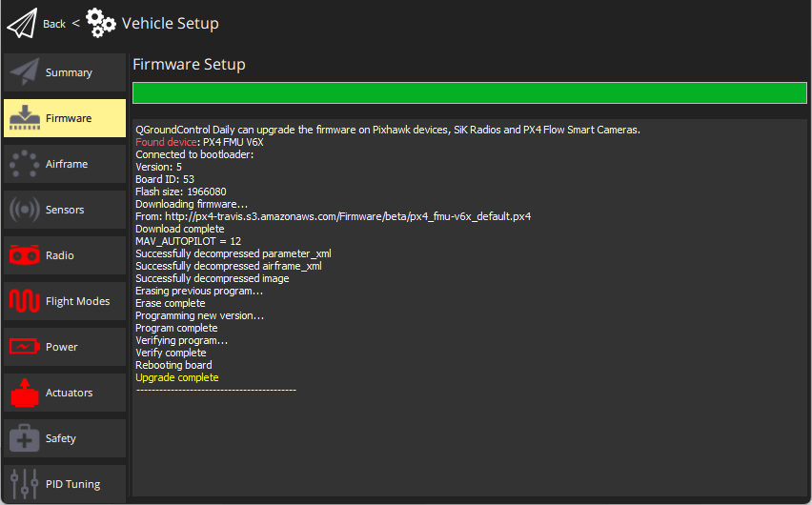The image size is (812, 505).
Task: Select the Flight Modes section
Action: (77, 301)
